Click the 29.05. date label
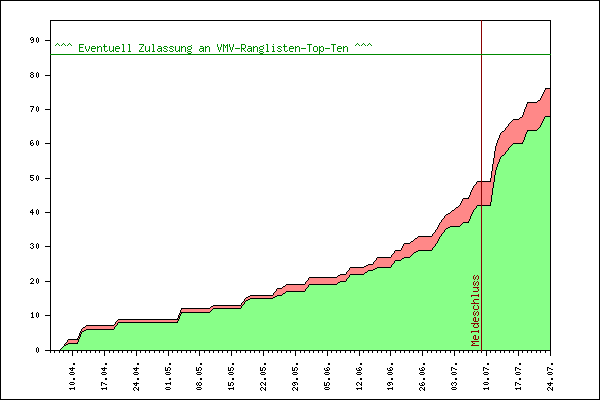Image resolution: width=600 pixels, height=400 pixels. pos(295,377)
